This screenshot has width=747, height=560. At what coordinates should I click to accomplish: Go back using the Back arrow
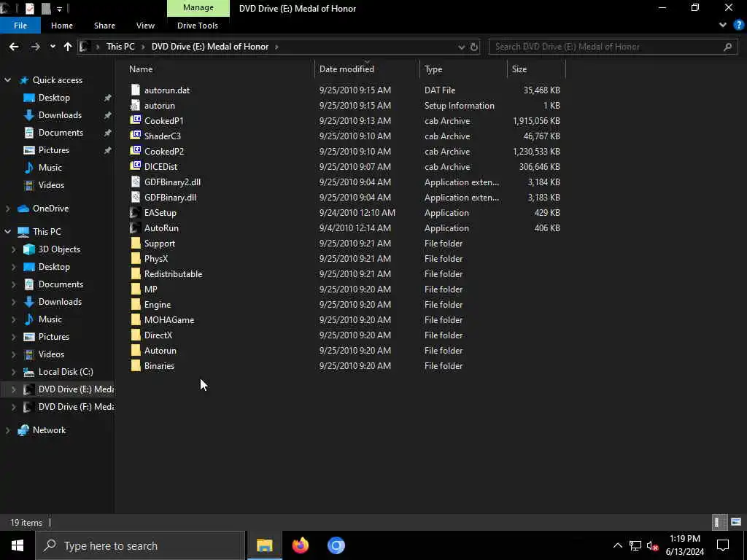coord(14,47)
